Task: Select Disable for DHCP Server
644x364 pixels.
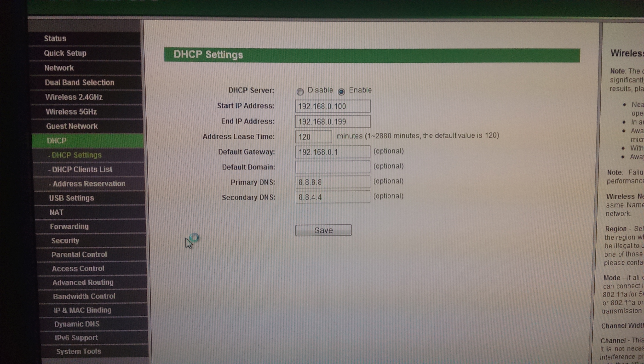Action: (x=300, y=91)
